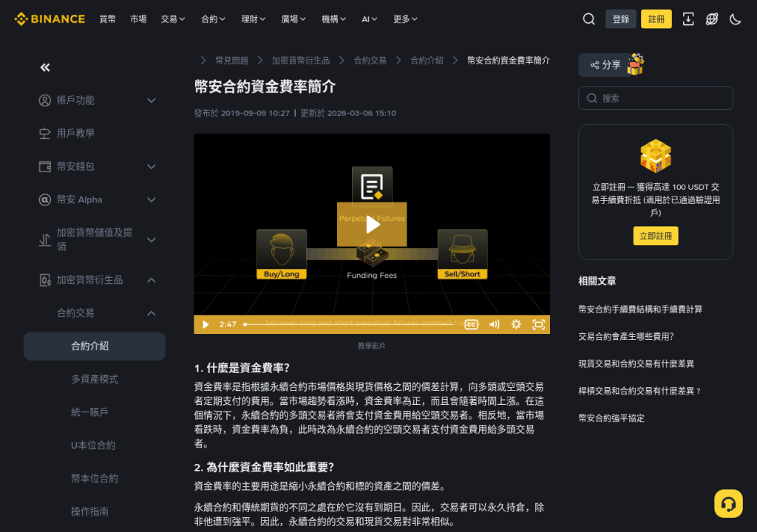This screenshot has width=757, height=532.
Task: Open the search magnifier in header
Action: 588,18
